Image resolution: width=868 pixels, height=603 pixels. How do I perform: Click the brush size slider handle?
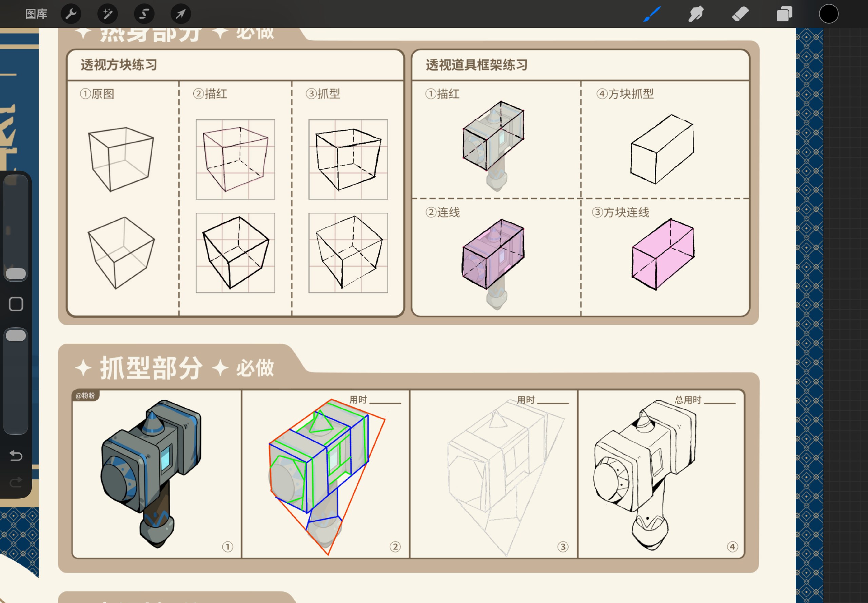point(16,274)
